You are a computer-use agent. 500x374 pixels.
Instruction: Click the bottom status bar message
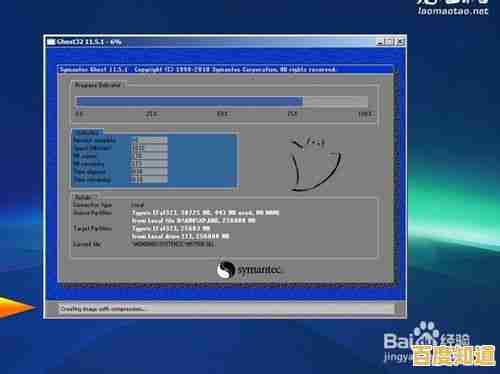point(102,309)
